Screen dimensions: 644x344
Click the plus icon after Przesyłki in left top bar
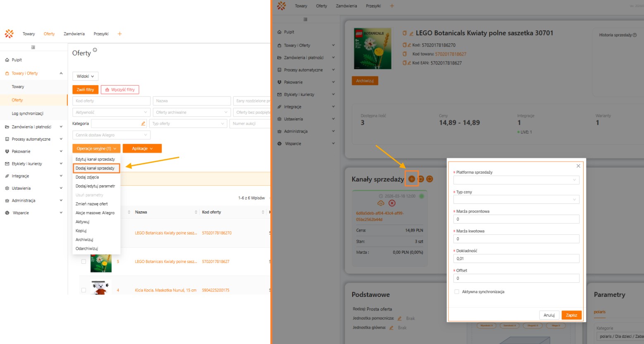tap(119, 34)
